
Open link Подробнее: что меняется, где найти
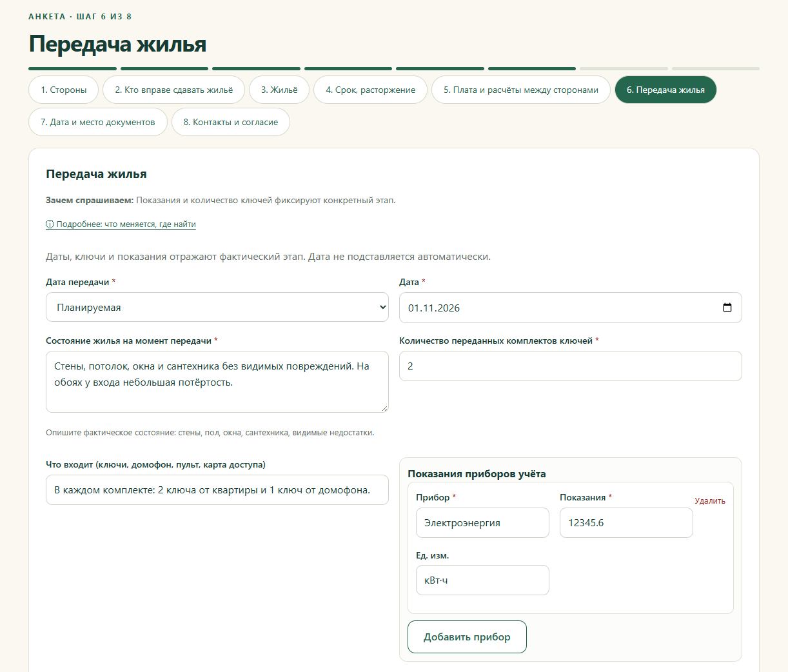121,224
